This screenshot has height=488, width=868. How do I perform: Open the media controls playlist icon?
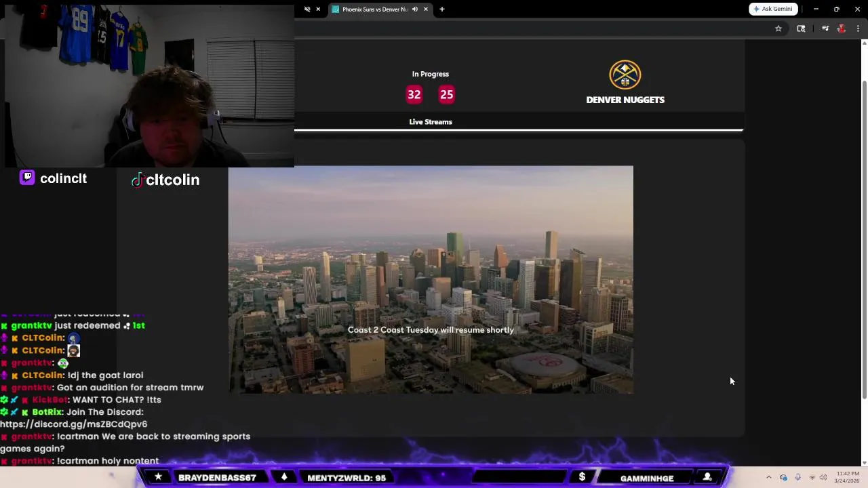click(825, 28)
